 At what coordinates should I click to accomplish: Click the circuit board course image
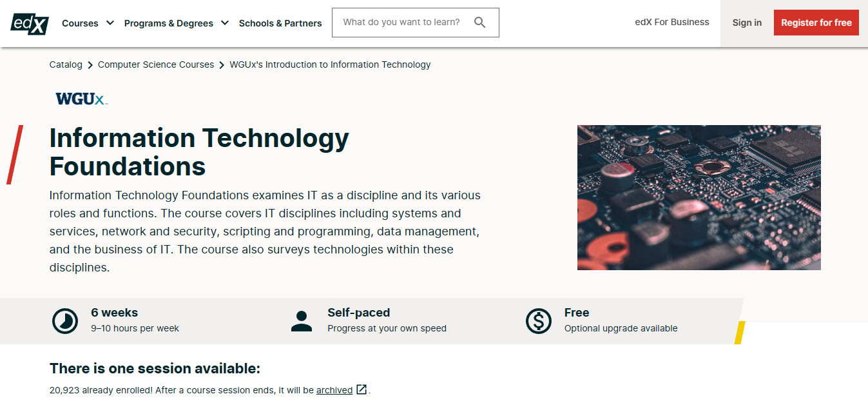tap(699, 197)
